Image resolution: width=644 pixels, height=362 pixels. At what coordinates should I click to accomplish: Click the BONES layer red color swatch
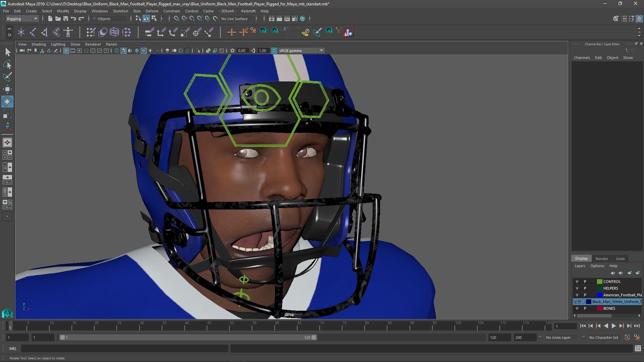tap(599, 308)
